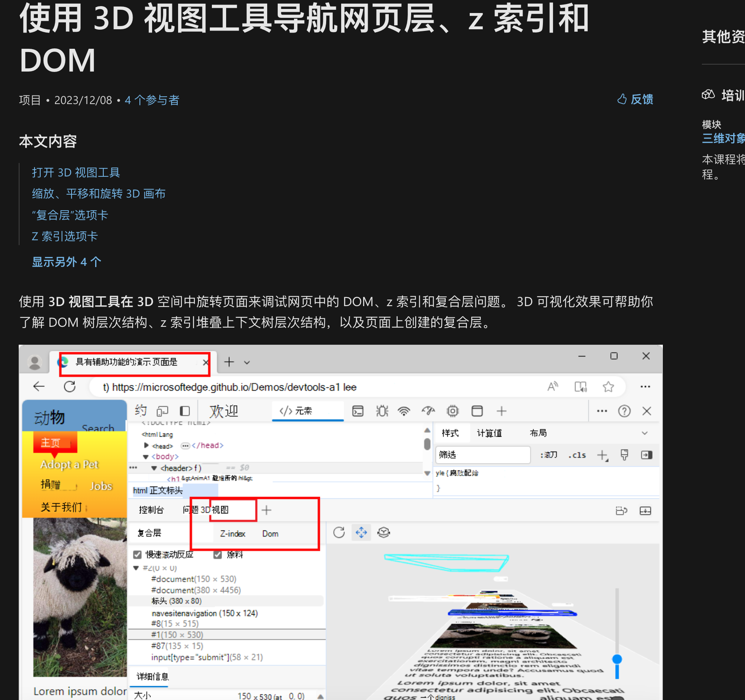This screenshot has height=700, width=745.
Task: Click the ellipsis badge inside head element
Action: (x=185, y=446)
